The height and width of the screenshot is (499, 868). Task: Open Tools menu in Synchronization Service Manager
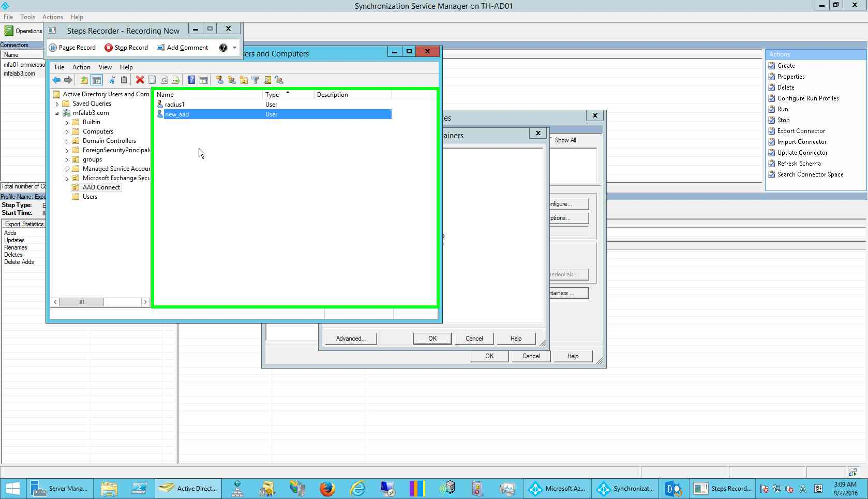click(27, 17)
